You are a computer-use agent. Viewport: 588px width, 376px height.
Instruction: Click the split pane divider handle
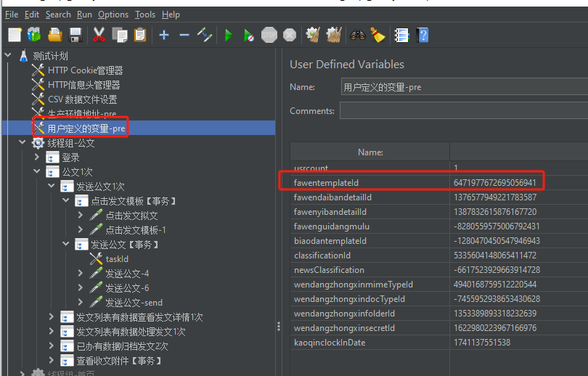click(279, 326)
